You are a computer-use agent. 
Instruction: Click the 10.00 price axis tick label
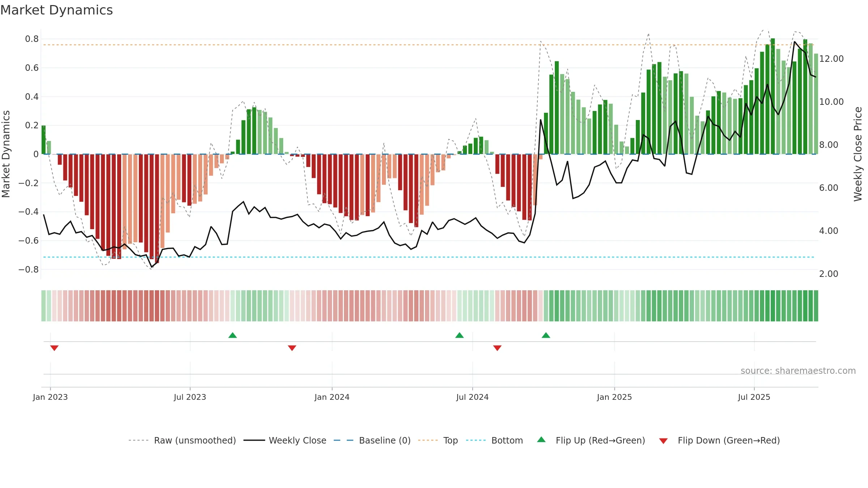tap(831, 102)
